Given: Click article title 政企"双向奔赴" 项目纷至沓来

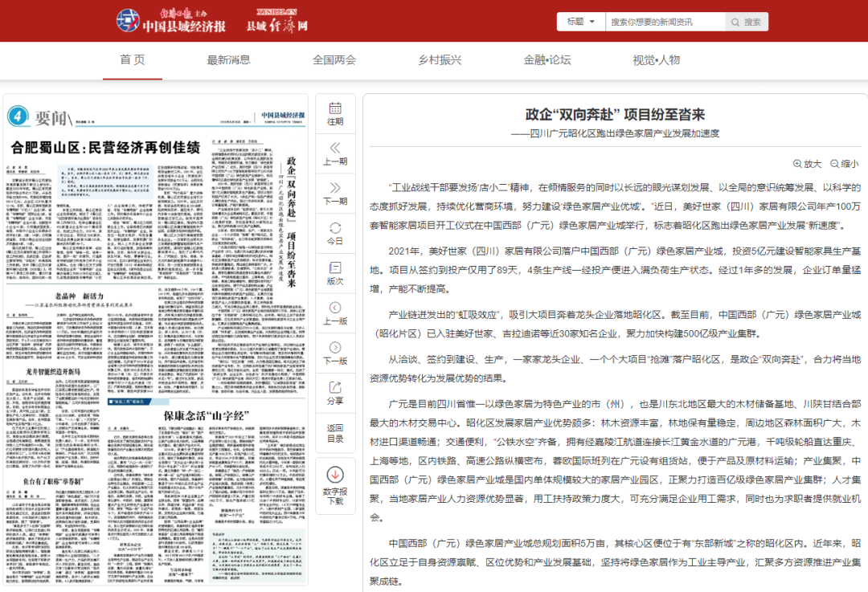Looking at the screenshot, I should 615,115.
